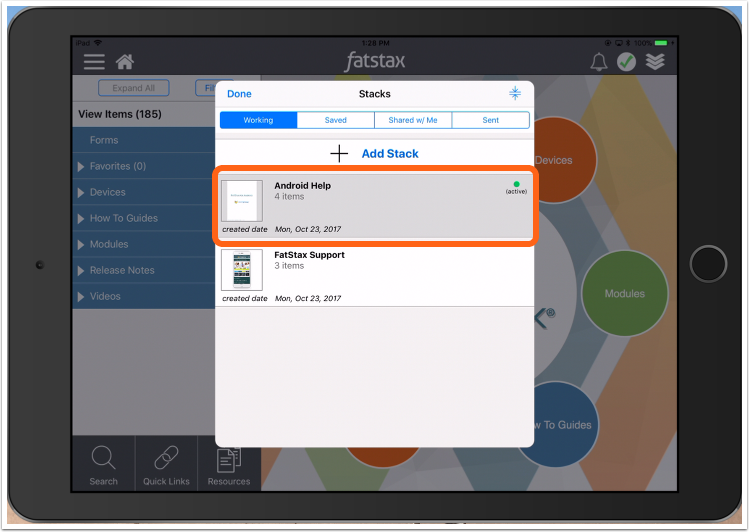Click the View Items (185) header
This screenshot has height=532, width=749.
(120, 114)
